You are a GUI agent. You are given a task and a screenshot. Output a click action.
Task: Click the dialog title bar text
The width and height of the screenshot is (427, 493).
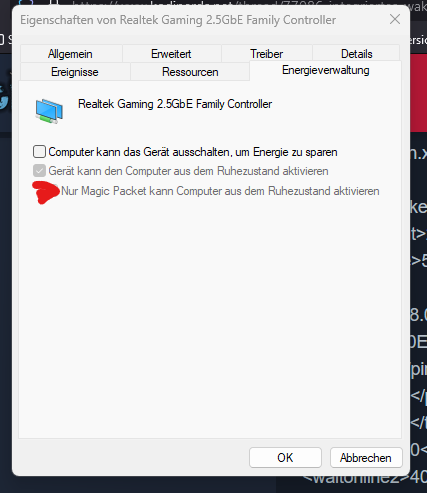(178, 20)
